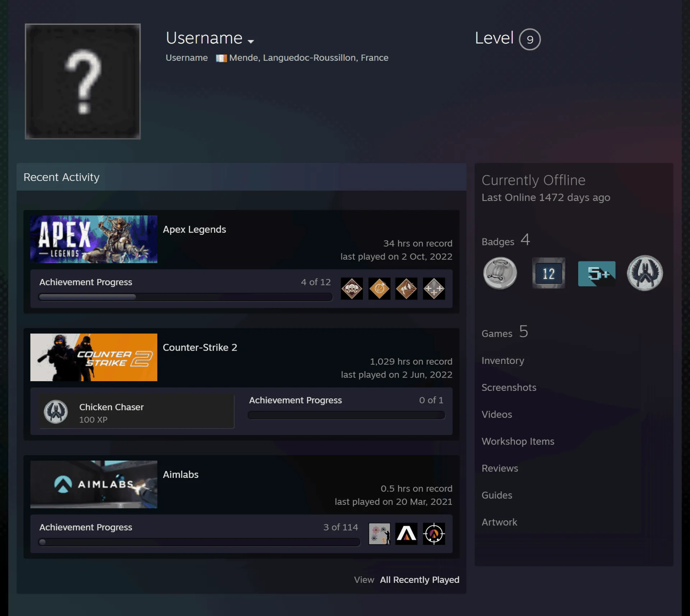This screenshot has height=616, width=690.
Task: Open Videos section
Action: tap(497, 414)
